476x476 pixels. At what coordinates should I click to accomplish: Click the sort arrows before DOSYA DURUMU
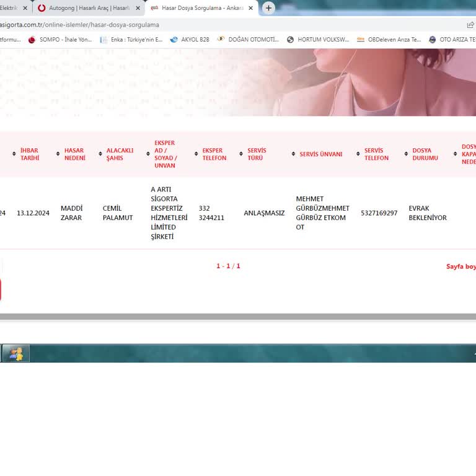click(406, 154)
